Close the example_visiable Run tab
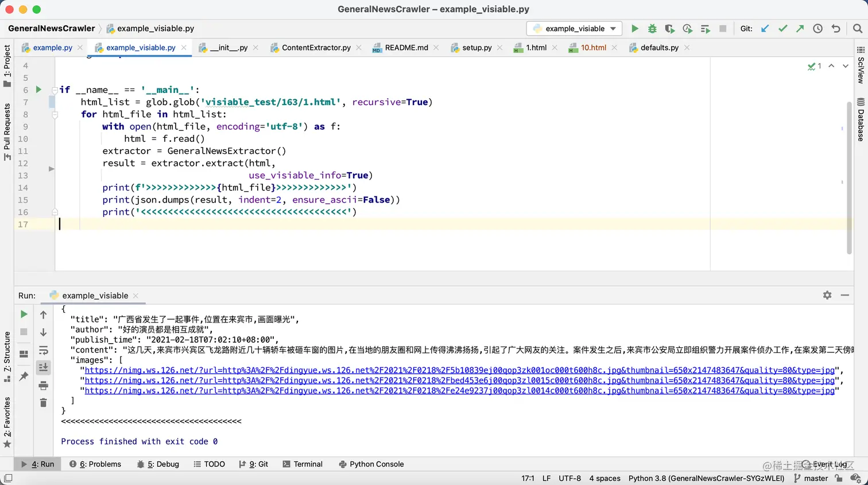 [x=135, y=296]
